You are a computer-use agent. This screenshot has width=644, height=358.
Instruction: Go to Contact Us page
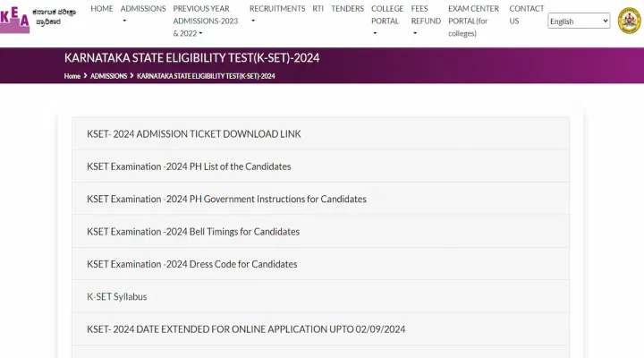pyautogui.click(x=526, y=14)
